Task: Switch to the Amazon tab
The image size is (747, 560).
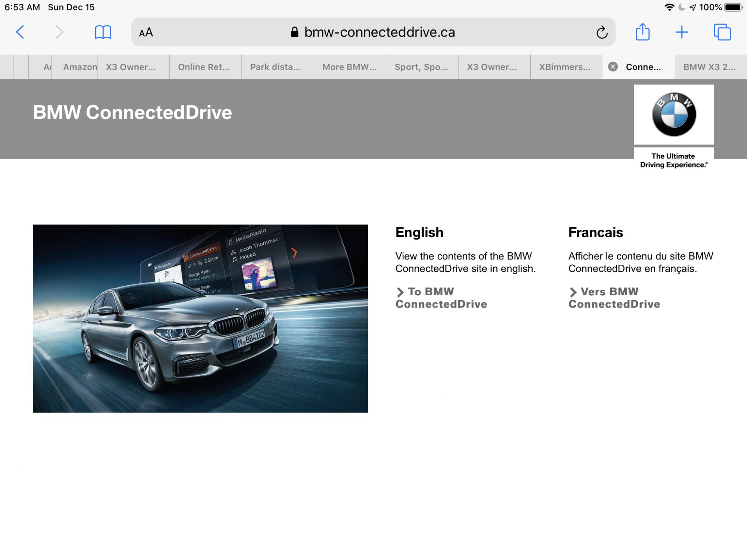Action: tap(75, 67)
